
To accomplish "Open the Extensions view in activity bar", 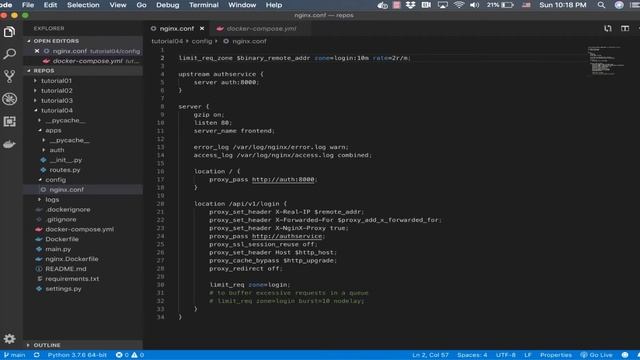I will pos(9,121).
